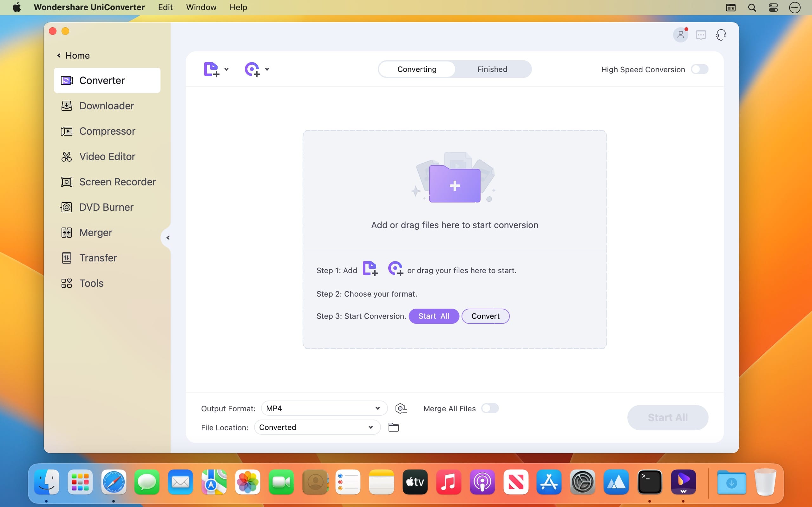Click the drop zone folder illustration

coord(454,178)
